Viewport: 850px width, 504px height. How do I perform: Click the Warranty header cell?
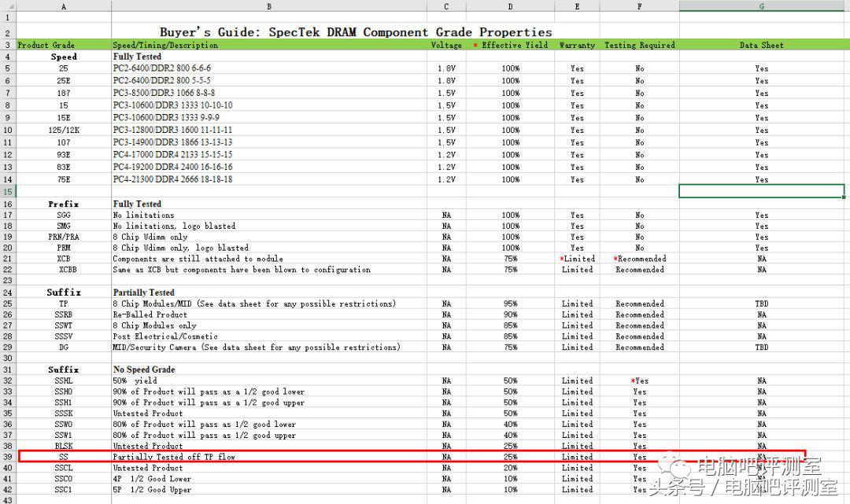(x=577, y=45)
